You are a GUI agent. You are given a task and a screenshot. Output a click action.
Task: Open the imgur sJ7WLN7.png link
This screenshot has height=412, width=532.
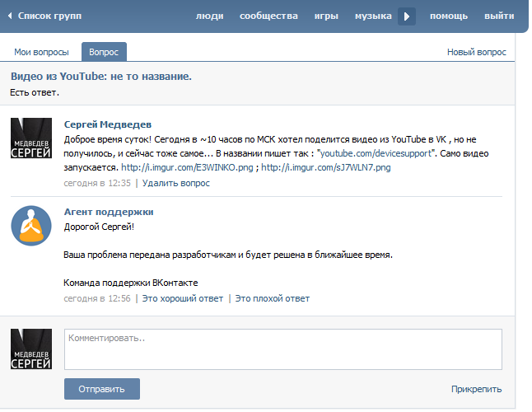[326, 167]
